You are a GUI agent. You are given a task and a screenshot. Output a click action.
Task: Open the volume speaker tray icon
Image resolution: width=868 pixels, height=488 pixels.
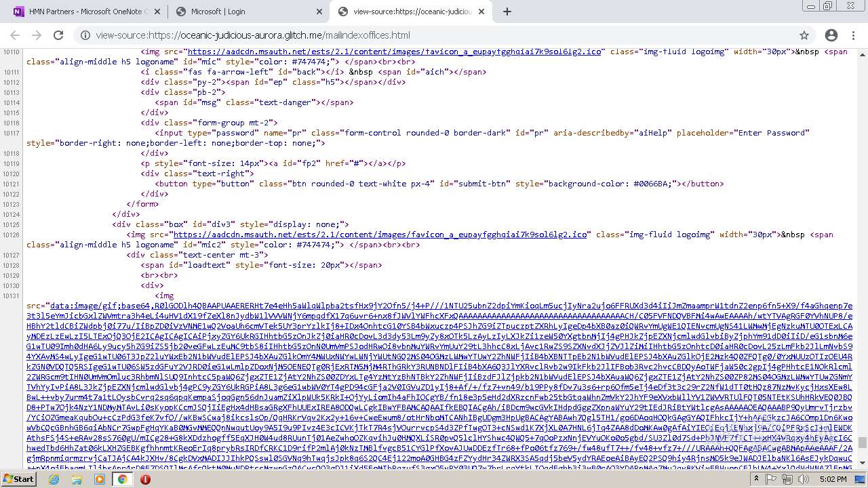[804, 479]
